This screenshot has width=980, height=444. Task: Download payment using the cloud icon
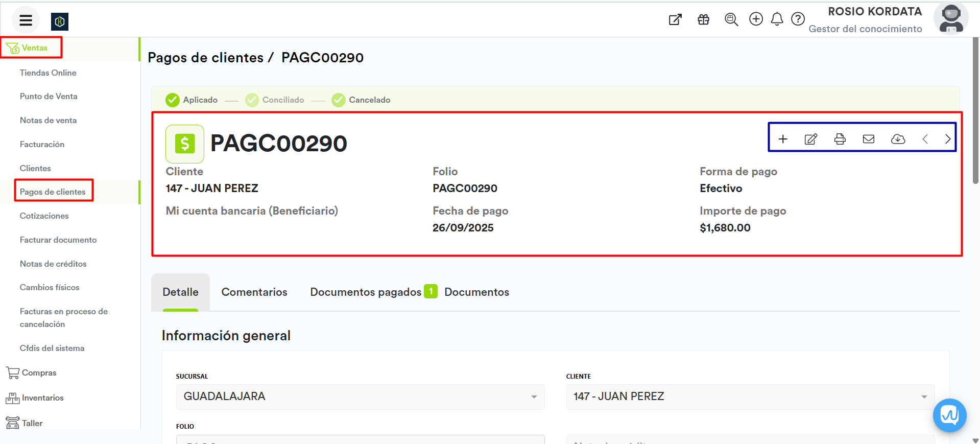[897, 139]
